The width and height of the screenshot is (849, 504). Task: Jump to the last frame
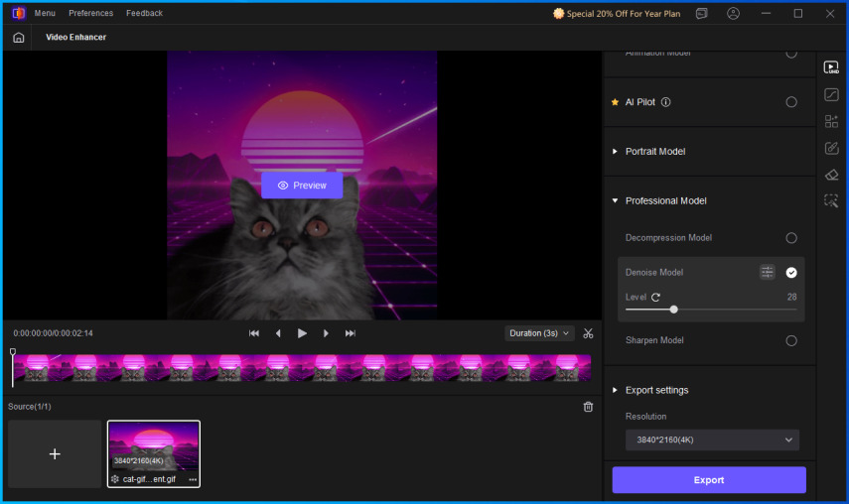tap(351, 333)
